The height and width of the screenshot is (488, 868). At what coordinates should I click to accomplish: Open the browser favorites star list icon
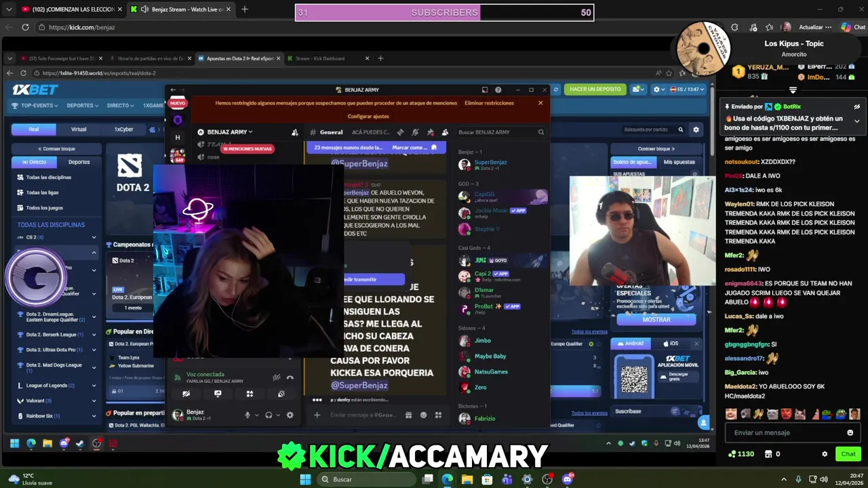769,27
